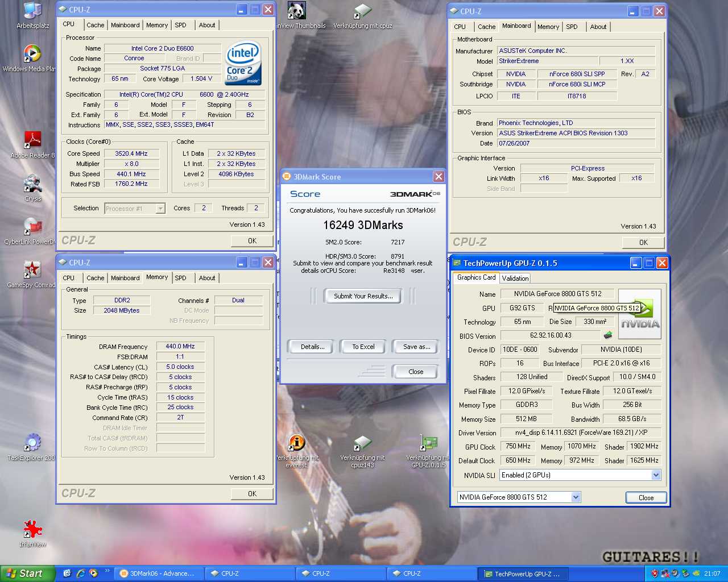728x582 pixels.
Task: Expand the NVIDIA SLI dropdown in GPU-Z
Action: pyautogui.click(x=656, y=475)
